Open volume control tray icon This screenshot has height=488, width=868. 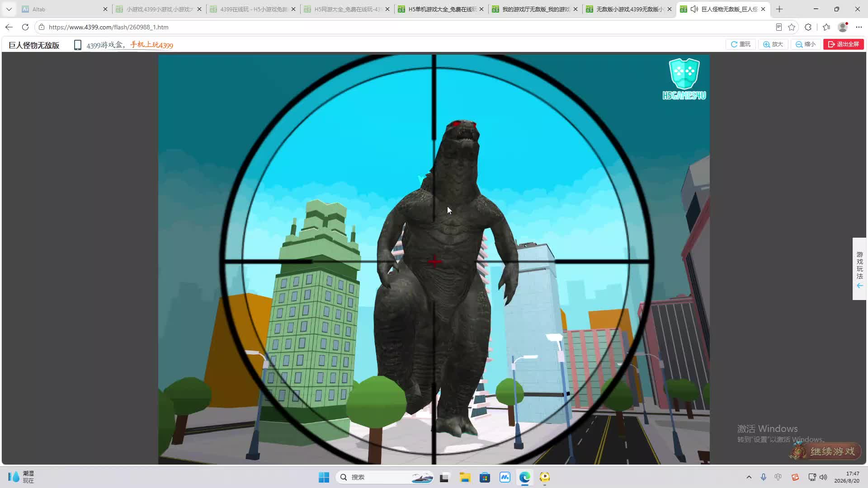click(823, 477)
